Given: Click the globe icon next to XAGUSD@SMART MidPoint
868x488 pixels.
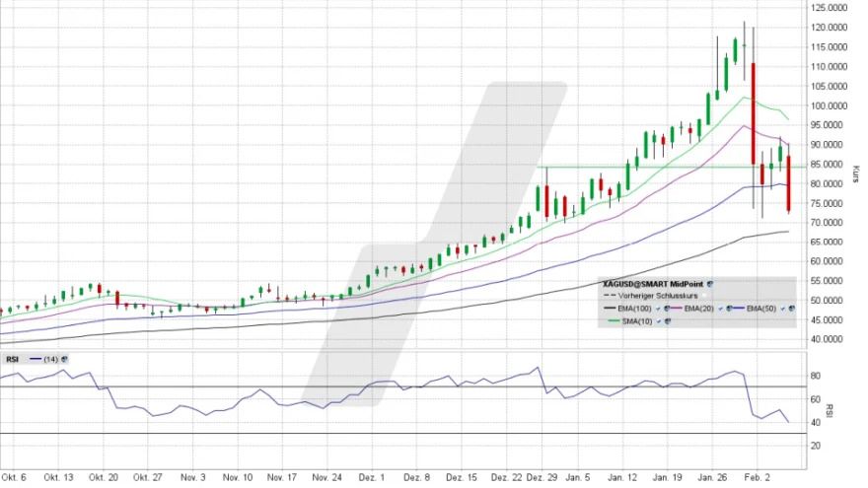Looking at the screenshot, I should (710, 283).
